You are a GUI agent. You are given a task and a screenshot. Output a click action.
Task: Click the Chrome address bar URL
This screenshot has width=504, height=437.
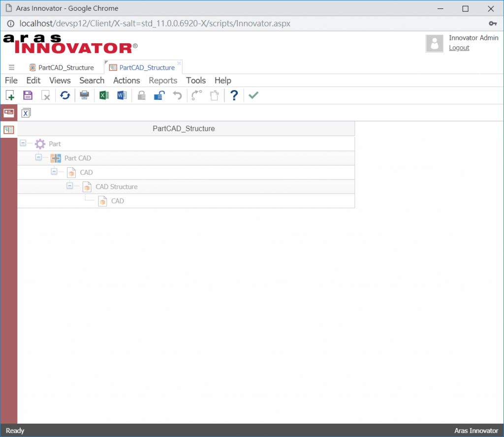(x=155, y=24)
